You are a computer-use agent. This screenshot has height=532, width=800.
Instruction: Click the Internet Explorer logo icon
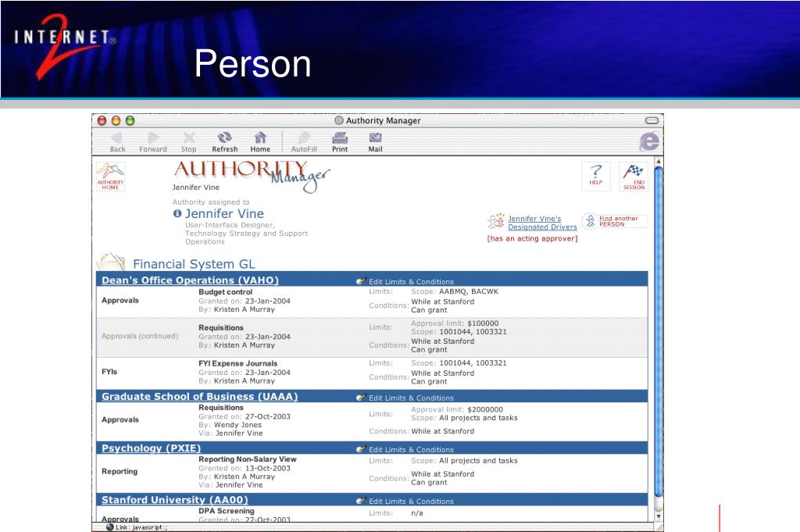coord(649,141)
